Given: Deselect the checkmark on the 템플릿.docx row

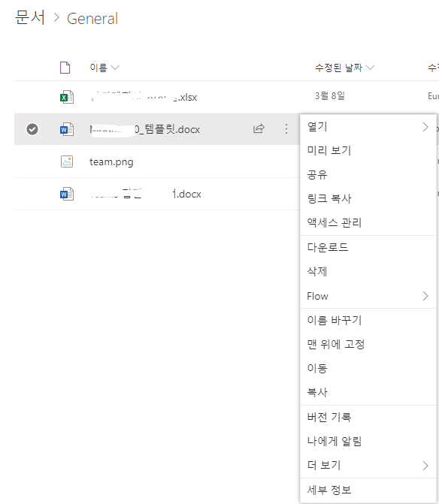Looking at the screenshot, I should point(32,129).
